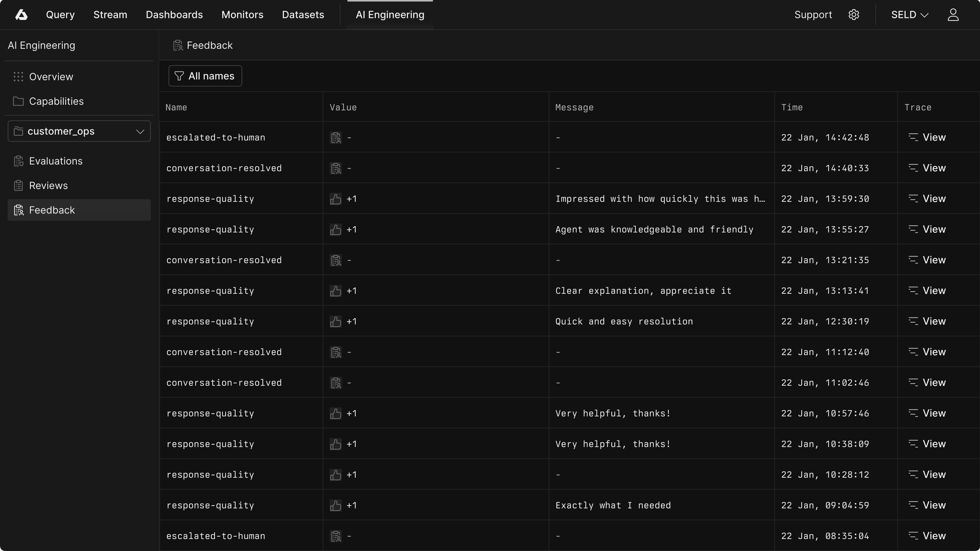The image size is (980, 551).
Task: Click message "Quick and easy resolution"
Action: 624,321
